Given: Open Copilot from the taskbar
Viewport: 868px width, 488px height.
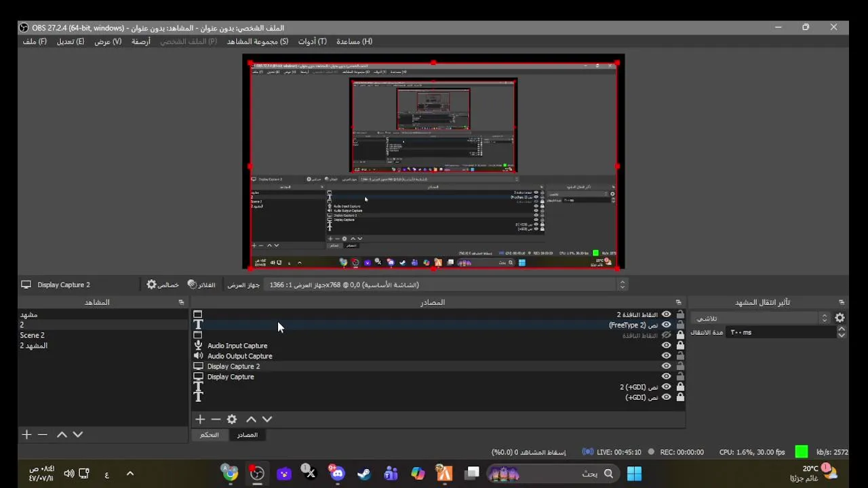Looking at the screenshot, I should (418, 473).
